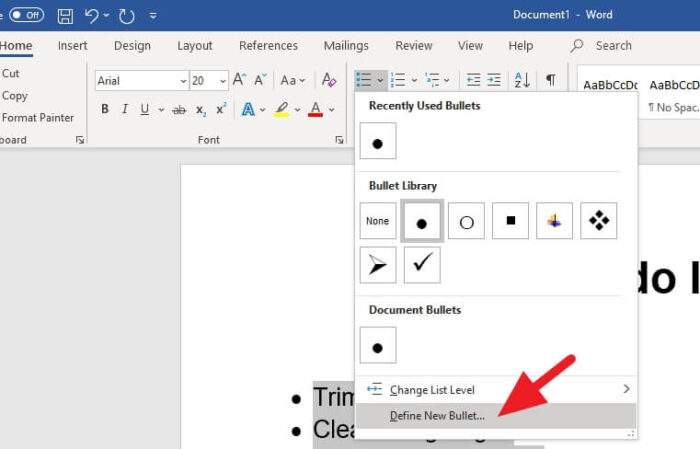The width and height of the screenshot is (700, 449).
Task: Apply the yellow text highlight color
Action: [282, 109]
